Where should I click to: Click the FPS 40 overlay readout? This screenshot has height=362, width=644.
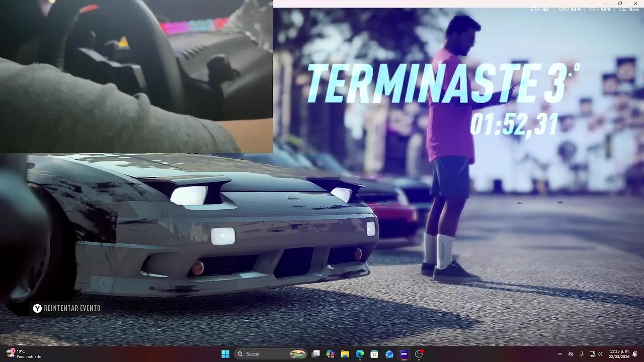(x=539, y=10)
